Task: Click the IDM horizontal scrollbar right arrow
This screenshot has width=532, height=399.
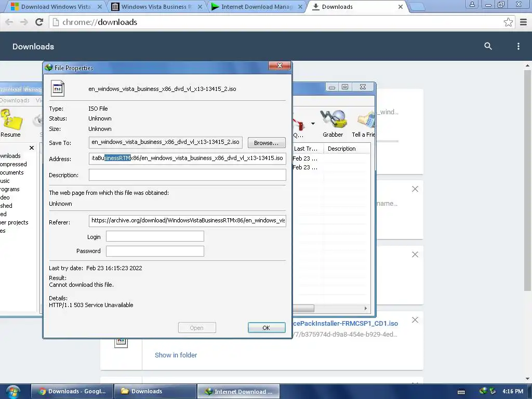Action: (365, 309)
